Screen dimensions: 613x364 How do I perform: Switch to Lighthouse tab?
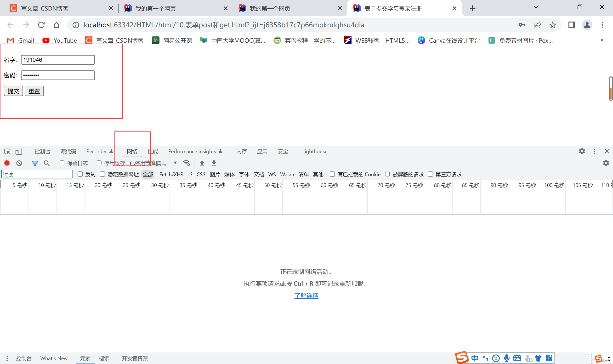point(315,151)
